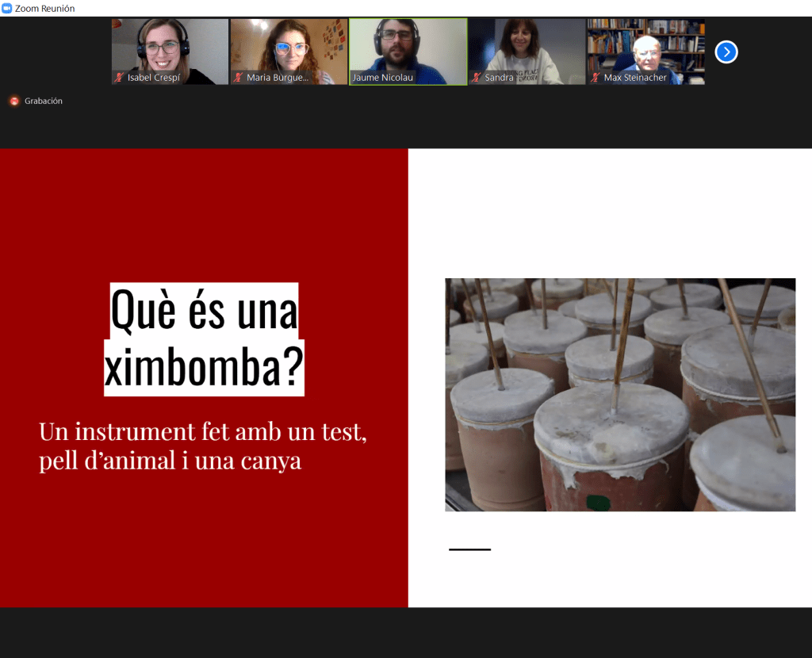812x658 pixels.
Task: Click the Jaume Nicolau name label
Action: [x=383, y=78]
